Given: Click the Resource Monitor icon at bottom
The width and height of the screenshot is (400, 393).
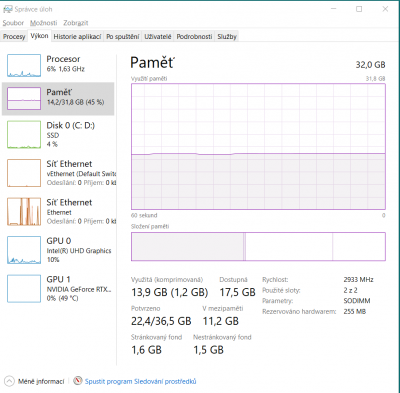Looking at the screenshot, I should [x=78, y=381].
